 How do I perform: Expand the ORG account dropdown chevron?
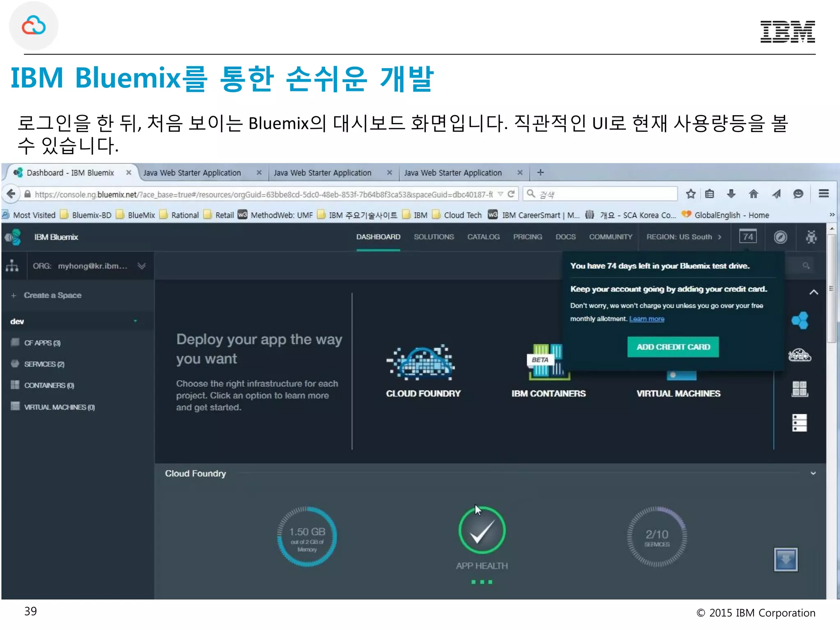[142, 266]
